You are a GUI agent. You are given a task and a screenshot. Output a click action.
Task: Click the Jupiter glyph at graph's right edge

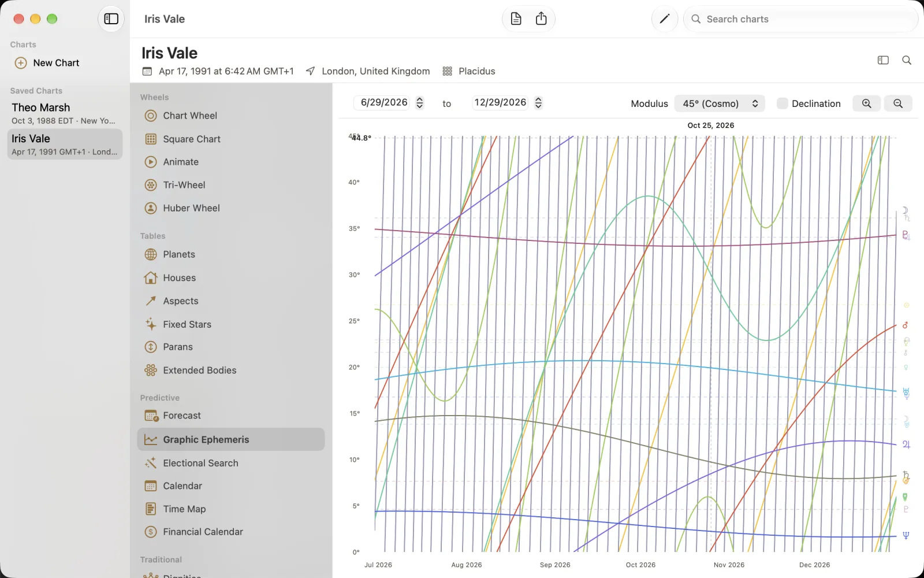click(906, 444)
